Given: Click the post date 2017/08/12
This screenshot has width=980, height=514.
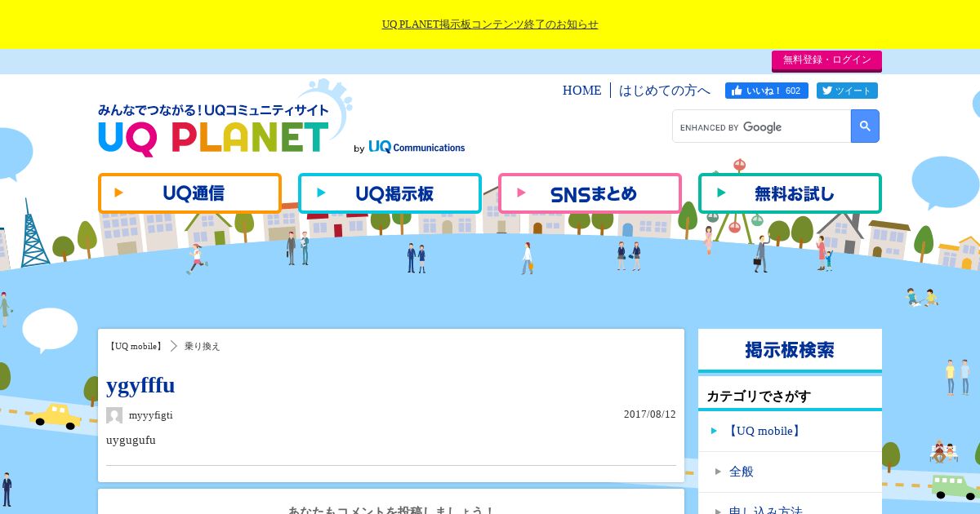Looking at the screenshot, I should click(x=650, y=414).
